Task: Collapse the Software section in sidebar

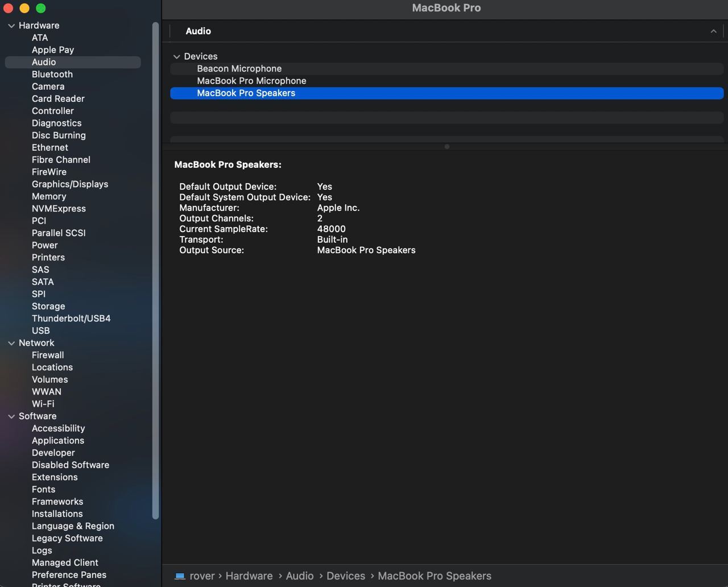Action: click(11, 416)
